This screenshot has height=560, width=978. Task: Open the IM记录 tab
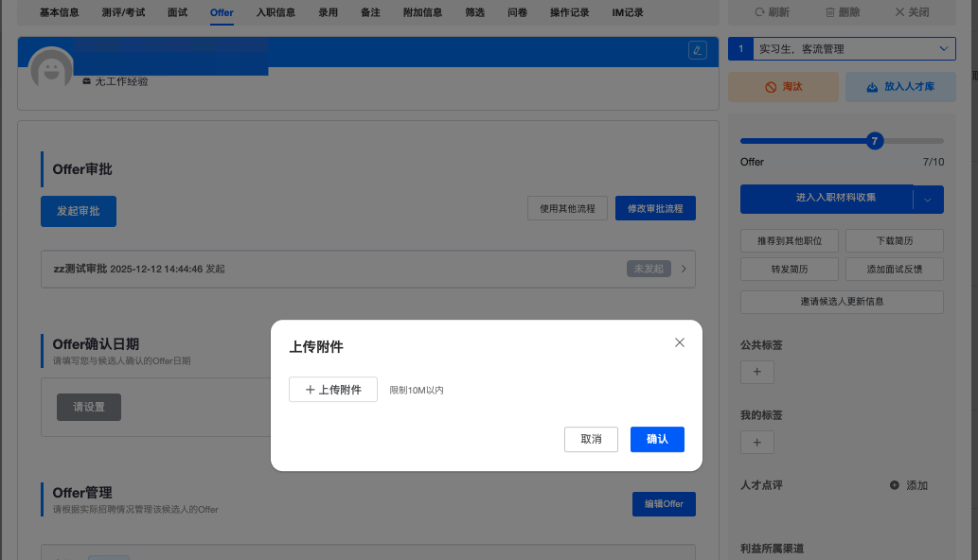coord(628,12)
